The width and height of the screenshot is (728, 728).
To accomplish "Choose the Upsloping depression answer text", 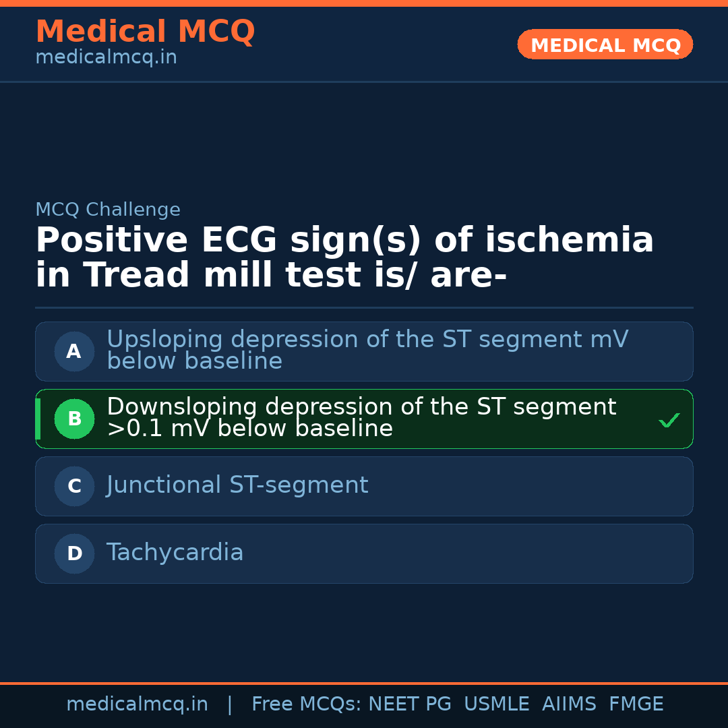I will (367, 350).
